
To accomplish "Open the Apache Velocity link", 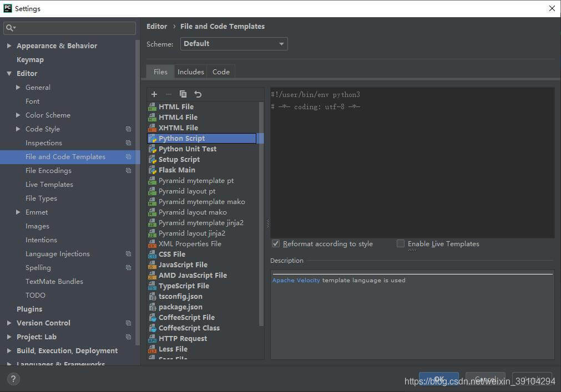I will click(x=296, y=281).
